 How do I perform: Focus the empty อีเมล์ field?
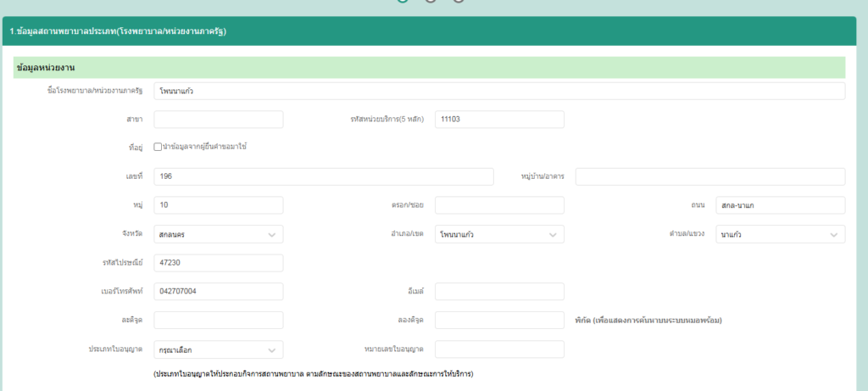pos(499,292)
